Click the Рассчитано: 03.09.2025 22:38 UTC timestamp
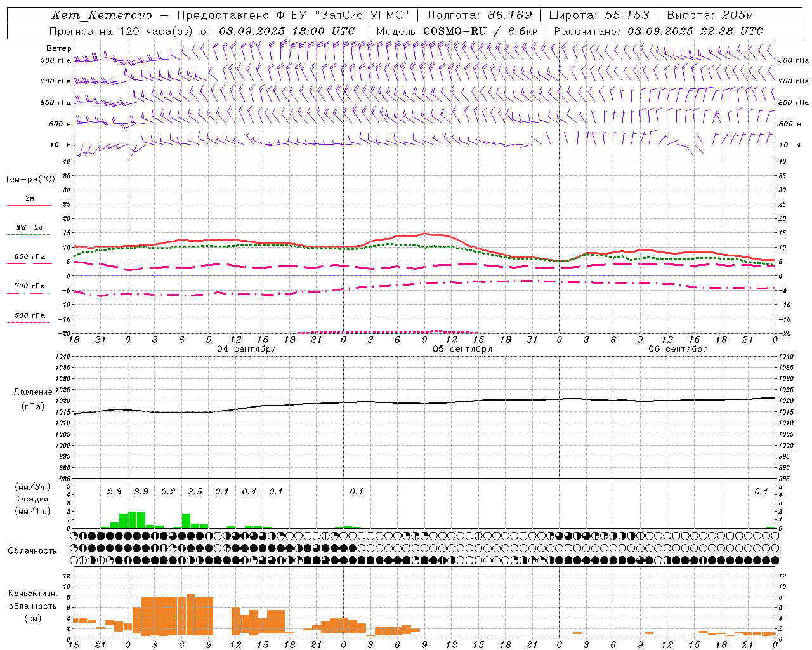Image resolution: width=812 pixels, height=650 pixels. 658,31
